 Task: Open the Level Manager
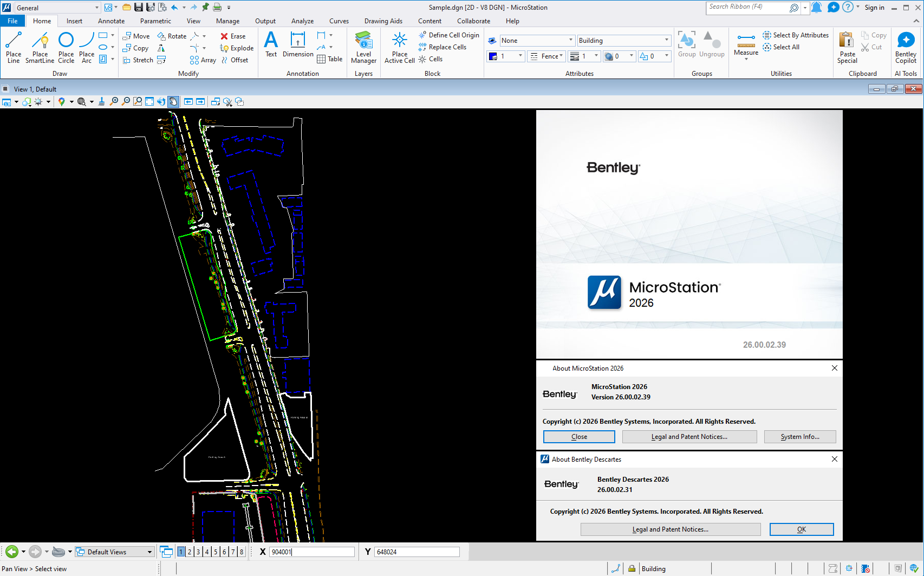click(x=363, y=47)
